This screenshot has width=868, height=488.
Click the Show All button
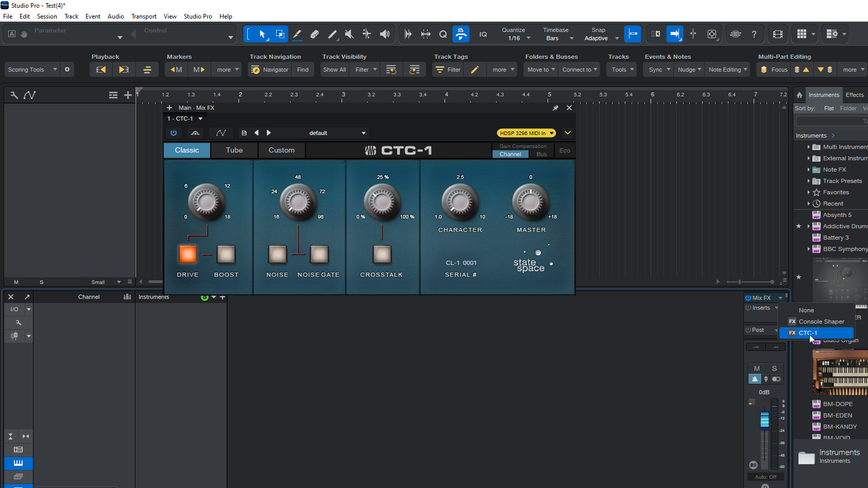pyautogui.click(x=334, y=70)
